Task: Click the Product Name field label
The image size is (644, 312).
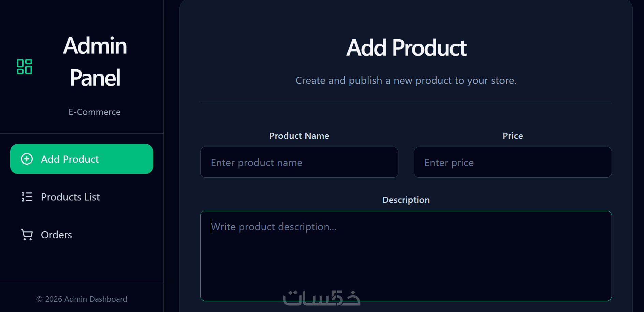Action: 299,136
